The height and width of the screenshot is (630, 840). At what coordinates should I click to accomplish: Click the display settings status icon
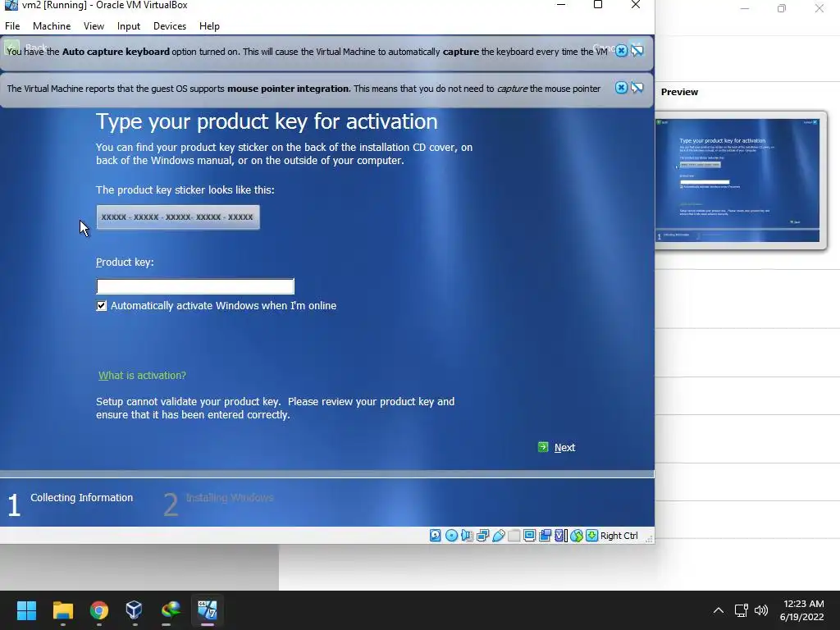tap(529, 535)
